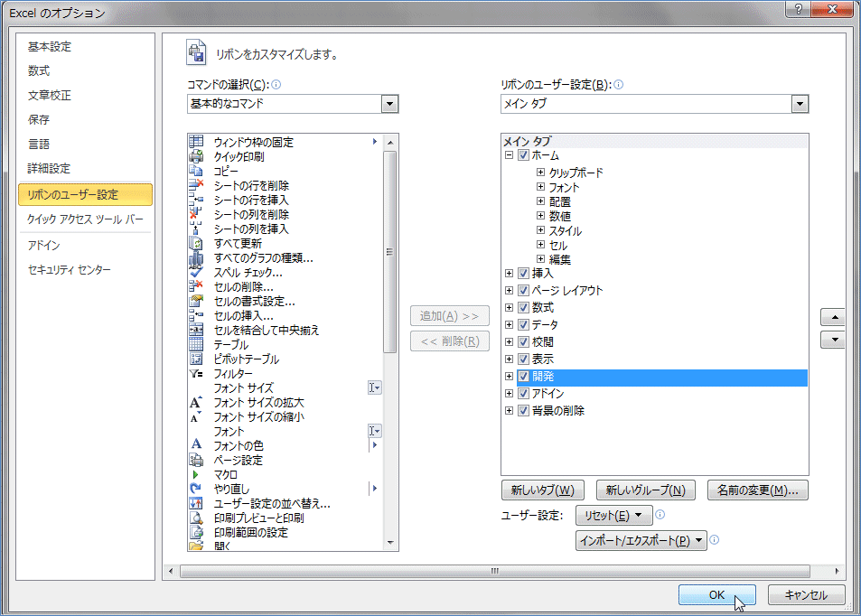The width and height of the screenshot is (861, 616).
Task: Open the クイック アクセス ツール バー category
Action: pos(85,219)
